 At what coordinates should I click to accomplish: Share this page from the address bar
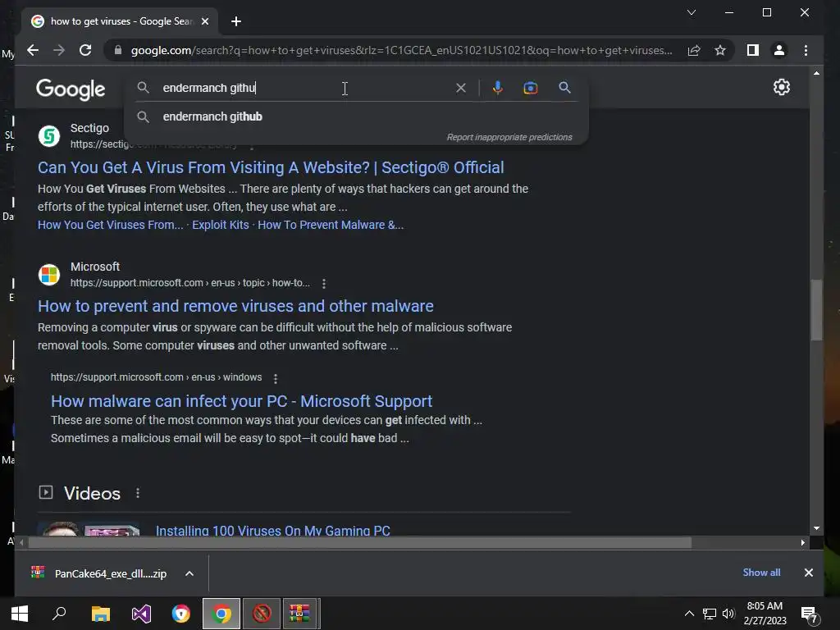(x=694, y=50)
